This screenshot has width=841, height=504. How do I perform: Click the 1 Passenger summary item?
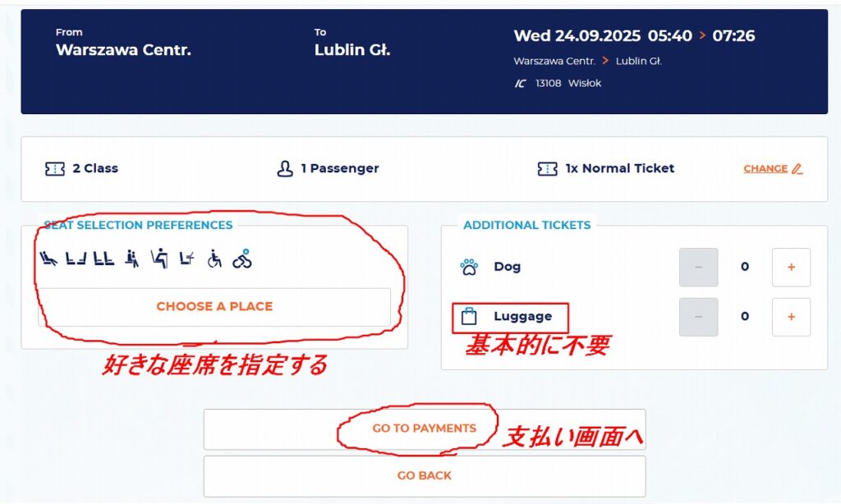(339, 168)
